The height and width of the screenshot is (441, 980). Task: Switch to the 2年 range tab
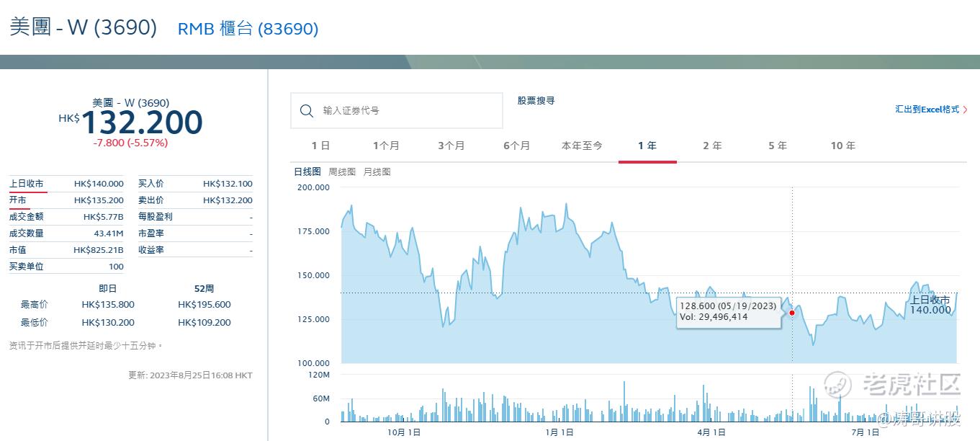712,146
